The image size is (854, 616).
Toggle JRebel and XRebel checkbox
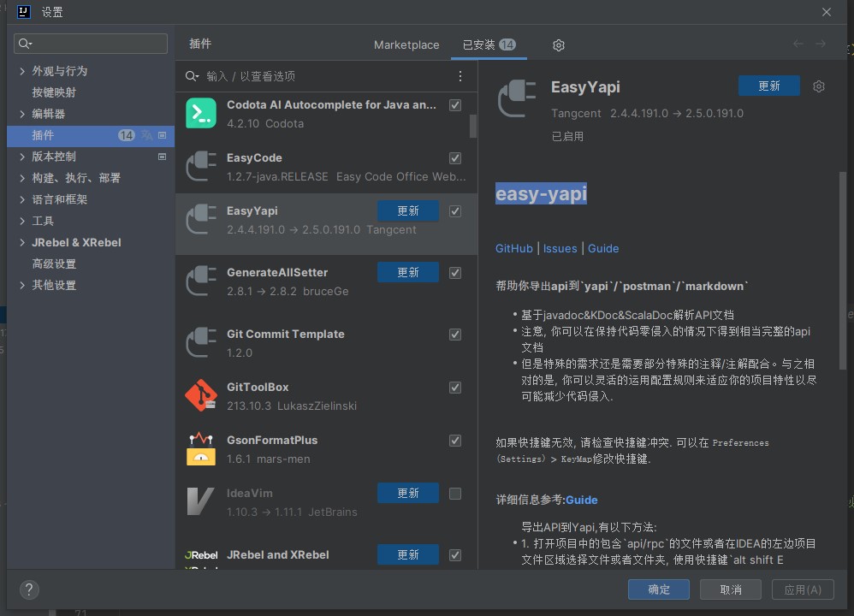click(x=455, y=555)
